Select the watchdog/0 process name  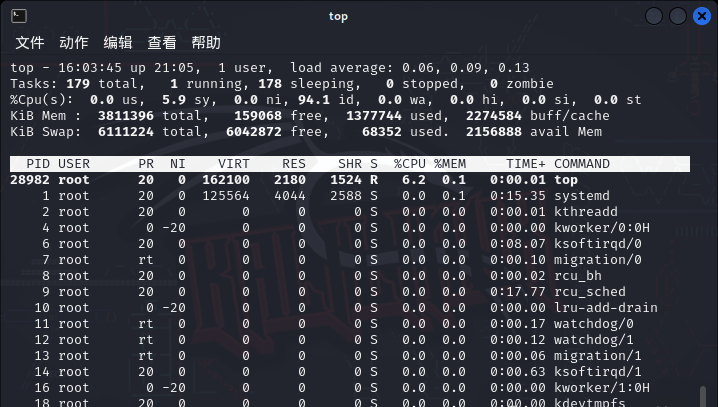click(x=594, y=324)
